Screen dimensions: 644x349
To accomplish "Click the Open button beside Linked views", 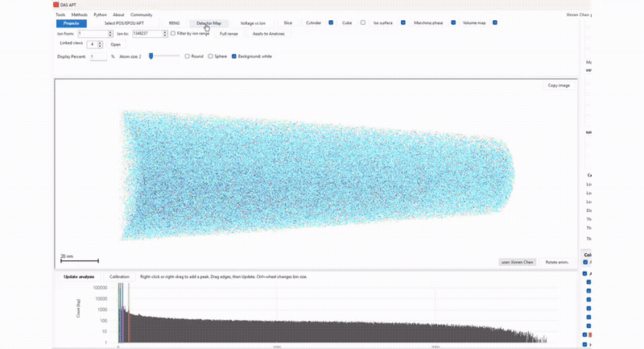I will (x=115, y=44).
